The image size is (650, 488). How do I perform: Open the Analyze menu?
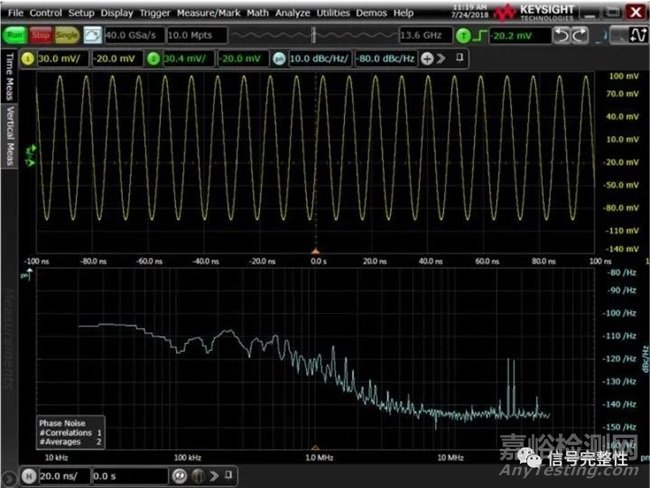click(x=293, y=13)
